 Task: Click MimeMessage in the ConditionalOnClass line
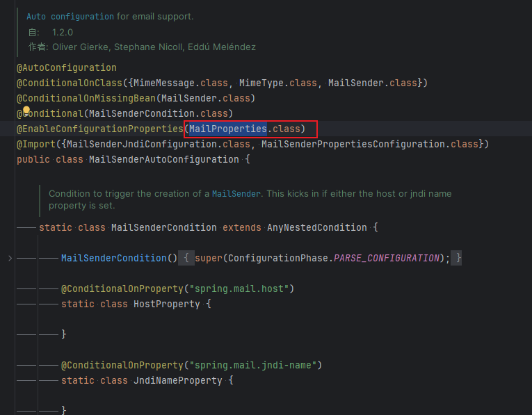click(x=164, y=83)
